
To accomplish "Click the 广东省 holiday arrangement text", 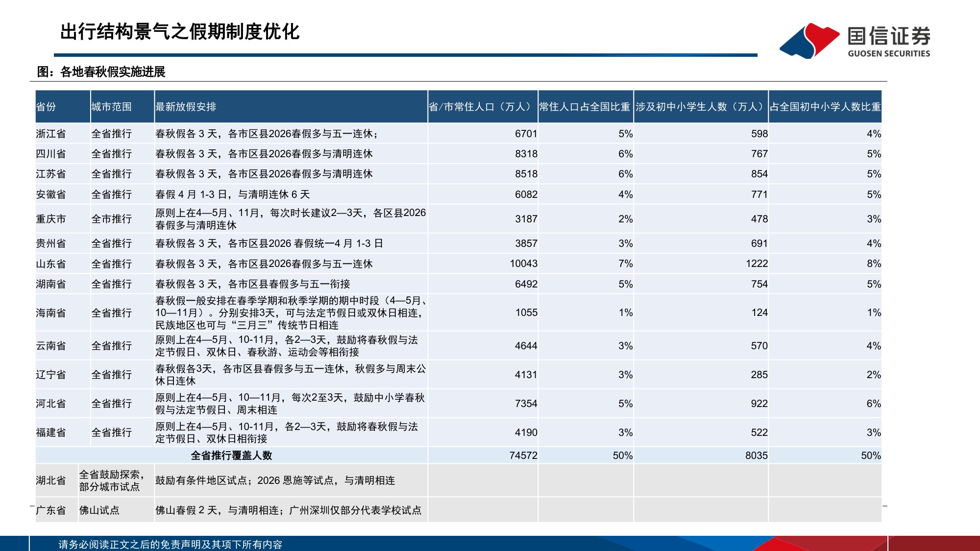I will [288, 510].
